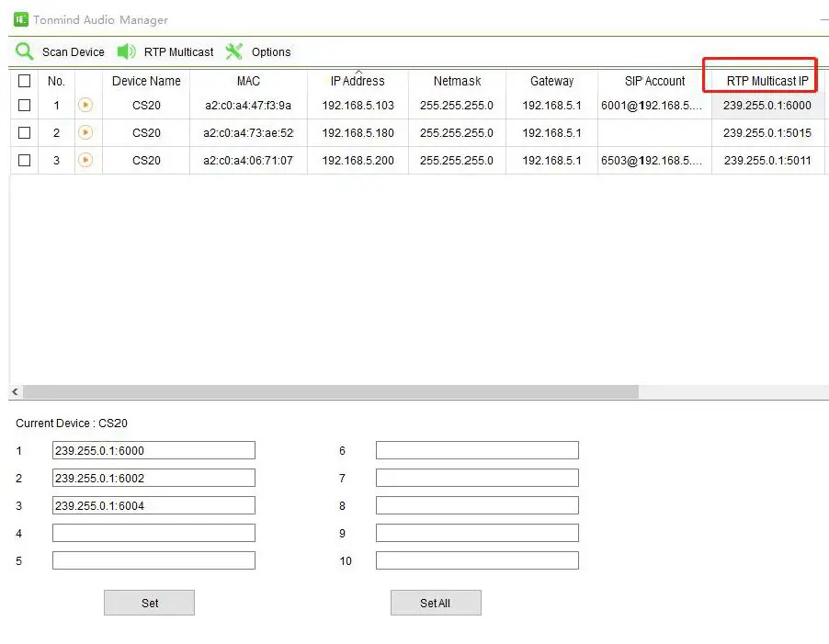Click CS20 device name in row 1
829x644 pixels.
(x=146, y=105)
